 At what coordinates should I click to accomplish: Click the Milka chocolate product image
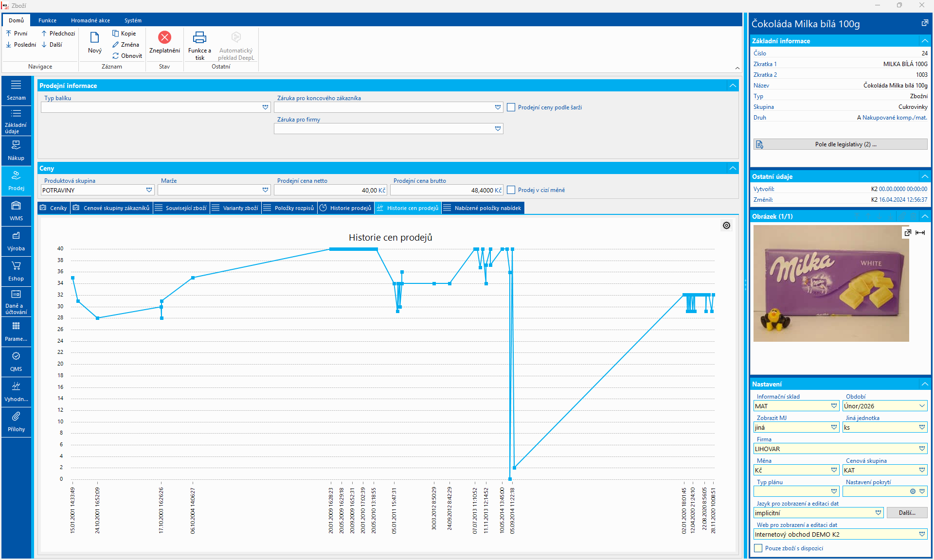831,283
